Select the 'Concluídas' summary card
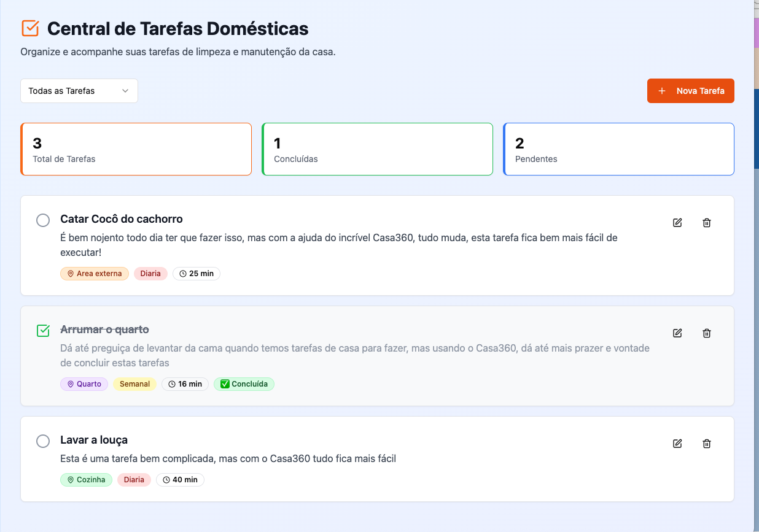 (x=377, y=149)
